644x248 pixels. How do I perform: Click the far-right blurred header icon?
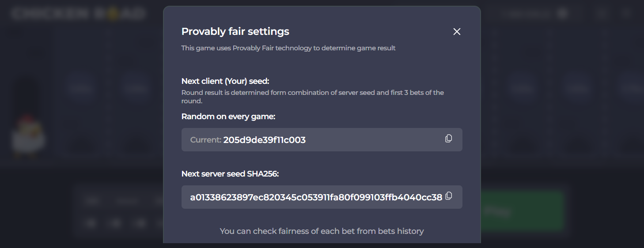point(625,14)
